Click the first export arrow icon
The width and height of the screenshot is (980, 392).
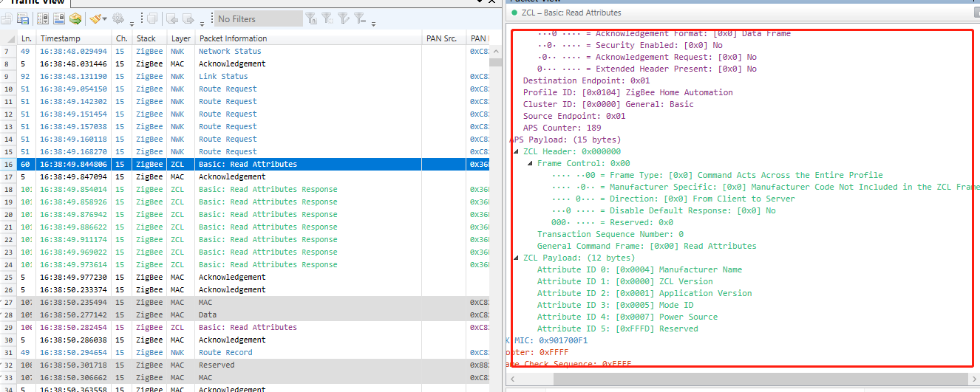172,18
